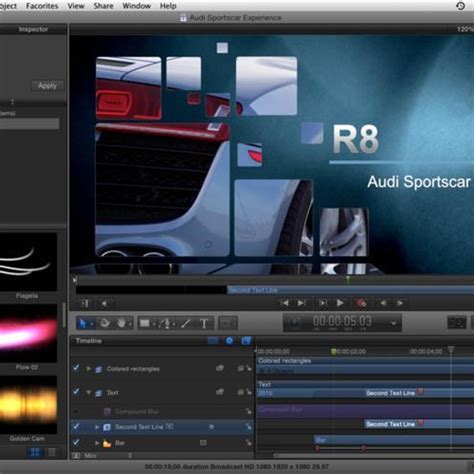Open the Share menu
Image resolution: width=474 pixels, height=474 pixels.
103,6
